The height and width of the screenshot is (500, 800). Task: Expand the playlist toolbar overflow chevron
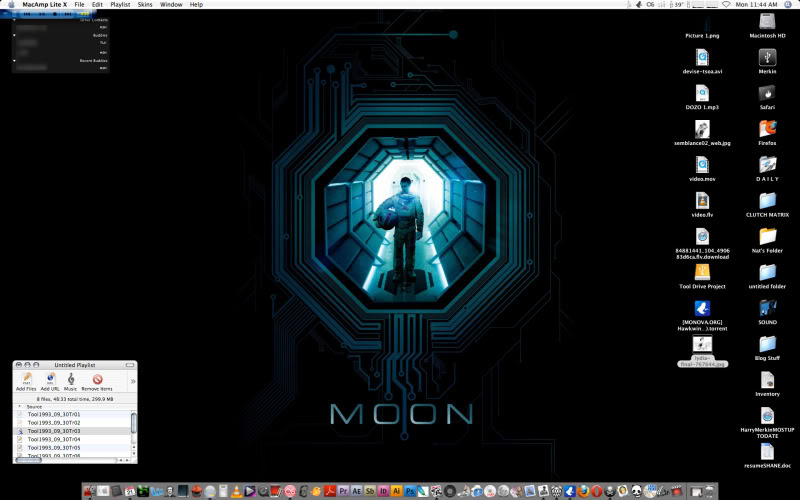(133, 381)
